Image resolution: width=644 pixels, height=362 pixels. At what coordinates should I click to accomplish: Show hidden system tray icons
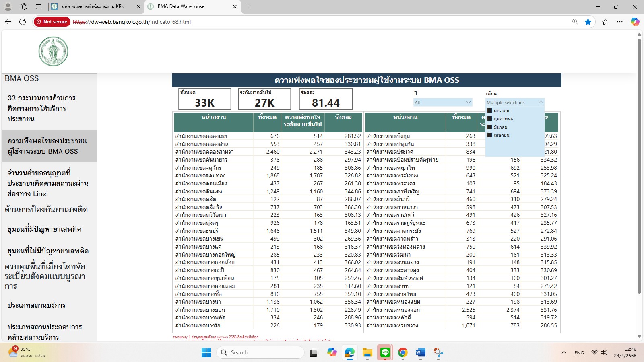(x=564, y=352)
